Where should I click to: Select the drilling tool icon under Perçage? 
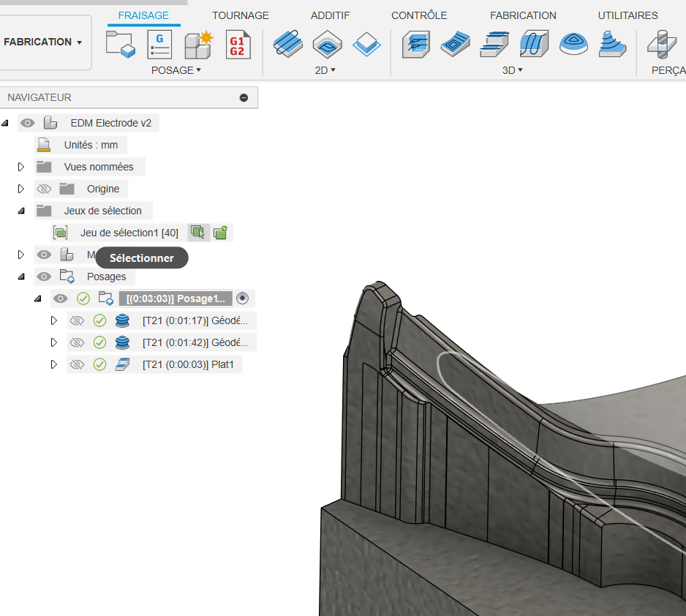tap(662, 45)
